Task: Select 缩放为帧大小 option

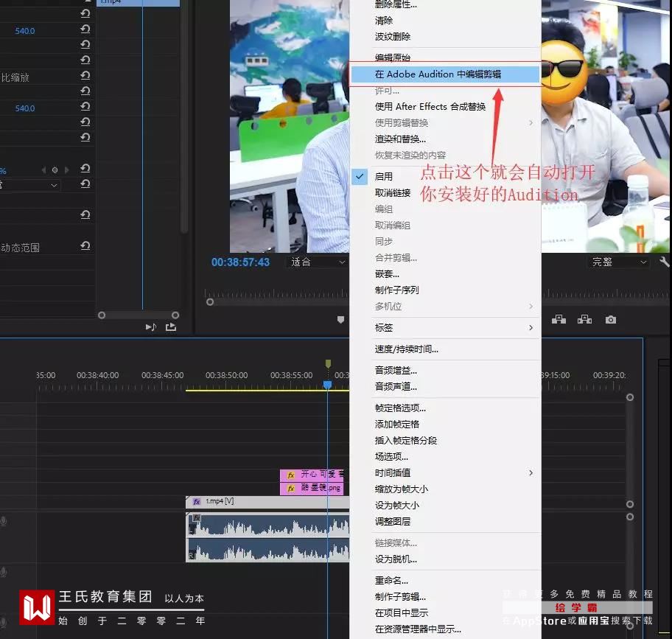Action: click(401, 489)
